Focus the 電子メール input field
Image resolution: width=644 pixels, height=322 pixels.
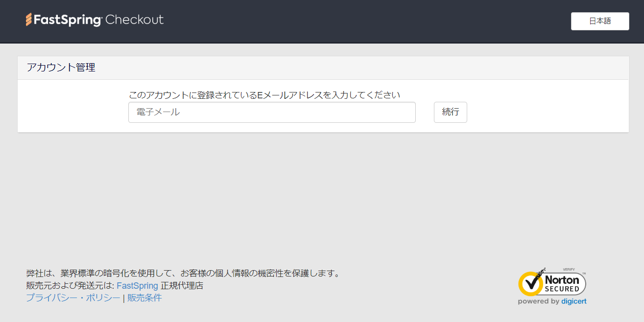pos(272,112)
